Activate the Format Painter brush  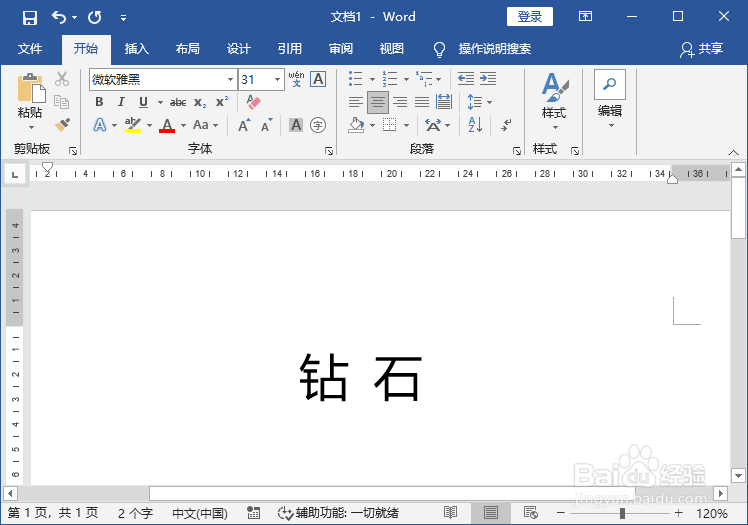tap(62, 124)
